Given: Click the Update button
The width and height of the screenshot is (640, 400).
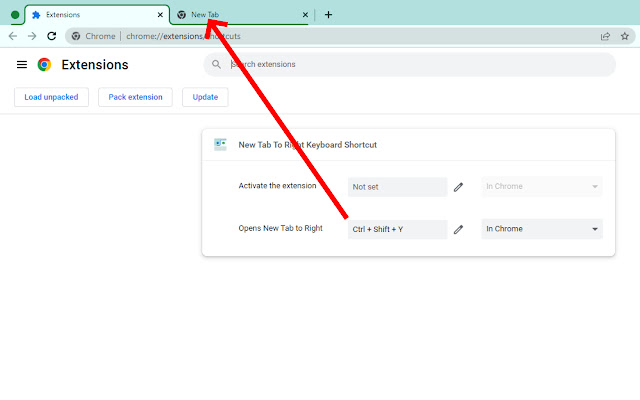Looking at the screenshot, I should click(205, 97).
